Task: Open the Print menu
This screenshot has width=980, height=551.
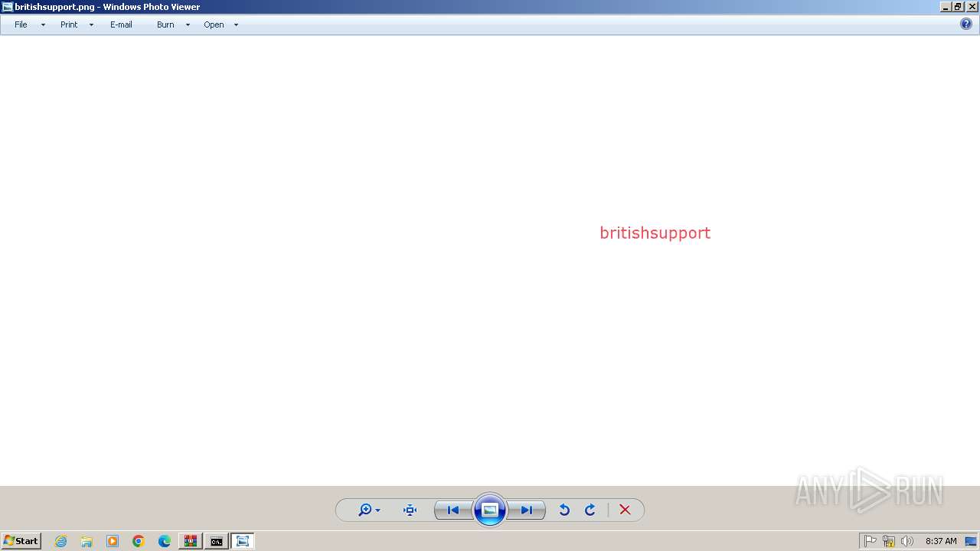Action: coord(69,24)
